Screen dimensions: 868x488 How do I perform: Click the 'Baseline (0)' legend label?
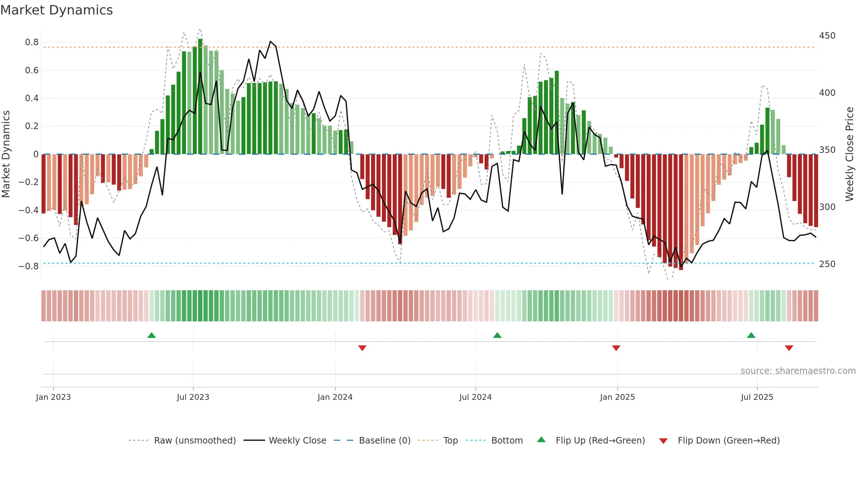(385, 440)
